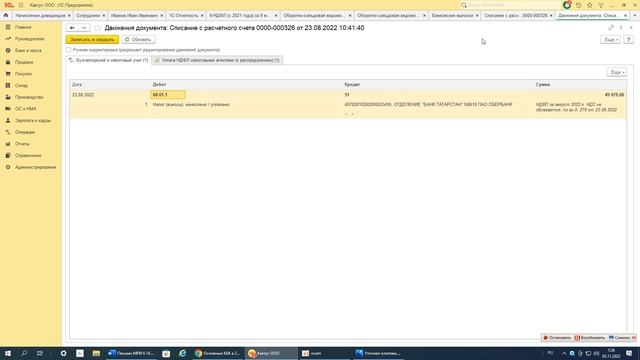This screenshot has height=360, width=640.
Task: Open the history clock icon in title bar
Action: coord(578,5)
